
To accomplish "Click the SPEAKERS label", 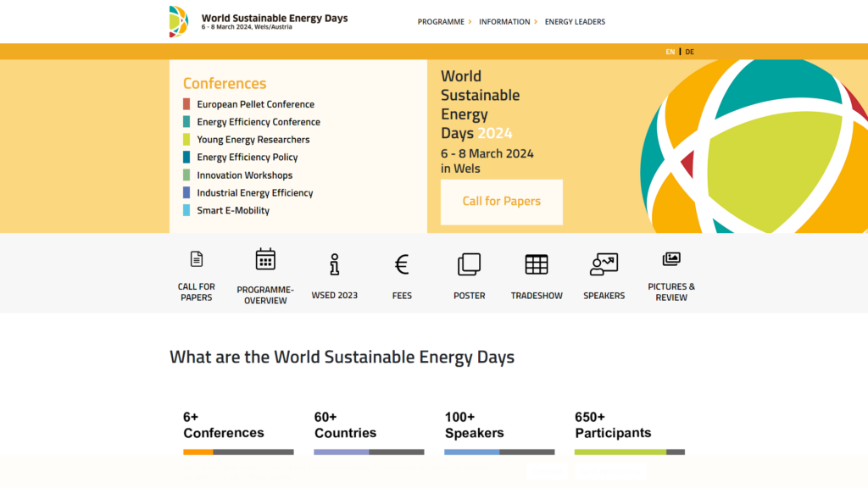I will pos(604,296).
